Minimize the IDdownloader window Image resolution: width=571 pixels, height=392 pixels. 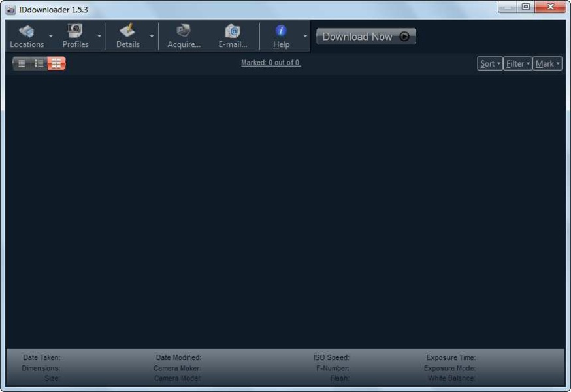coord(508,7)
